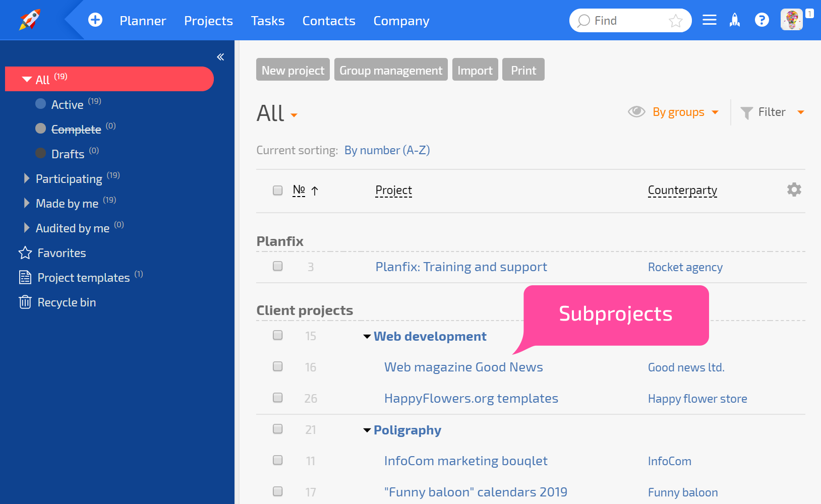821x504 pixels.
Task: Select Complete in the sidebar
Action: click(76, 129)
